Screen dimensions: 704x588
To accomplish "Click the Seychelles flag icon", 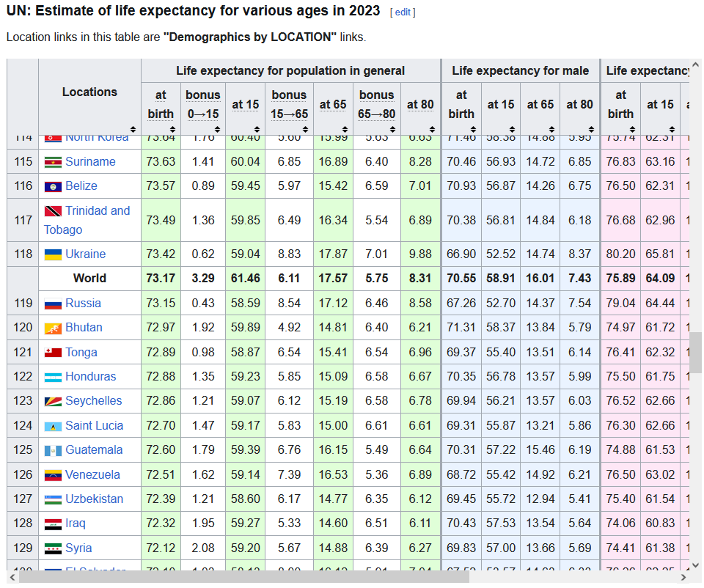I will pos(53,401).
